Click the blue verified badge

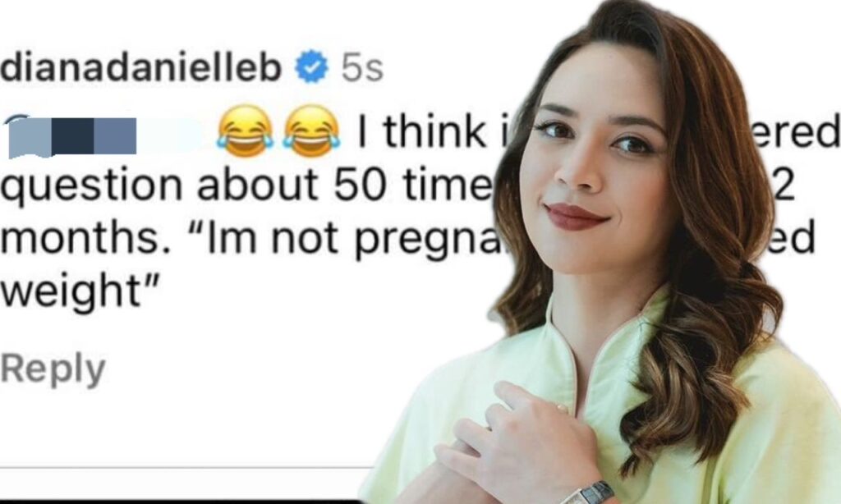point(311,66)
